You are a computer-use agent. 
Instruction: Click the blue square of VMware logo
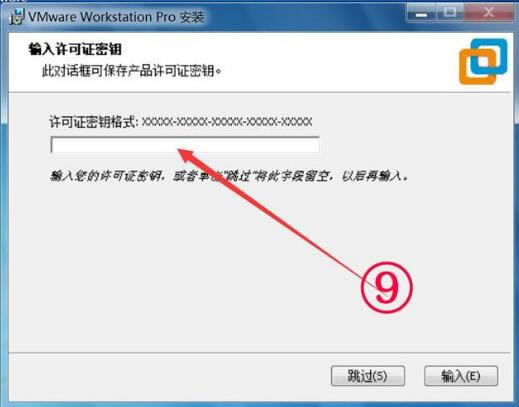(x=489, y=57)
